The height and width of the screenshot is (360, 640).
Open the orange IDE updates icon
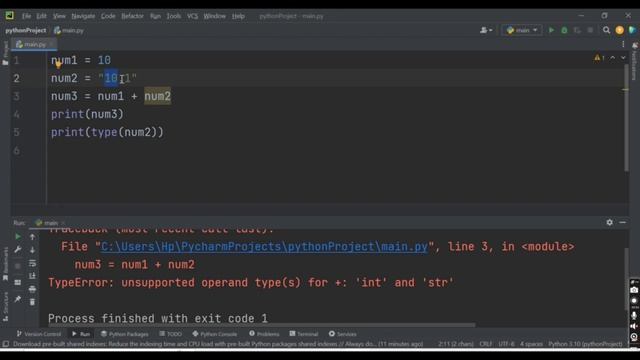620,30
